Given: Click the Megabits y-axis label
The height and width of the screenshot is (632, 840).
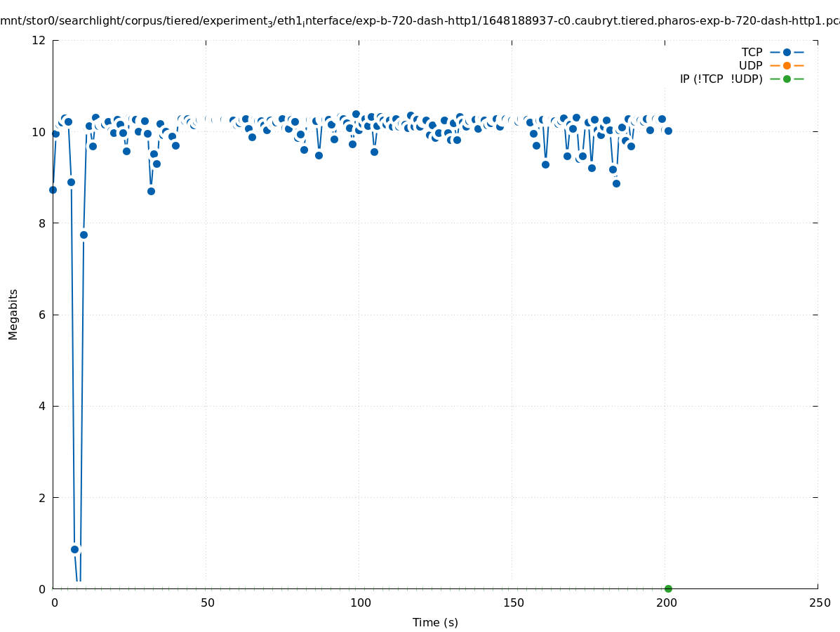Looking at the screenshot, I should 13,314.
